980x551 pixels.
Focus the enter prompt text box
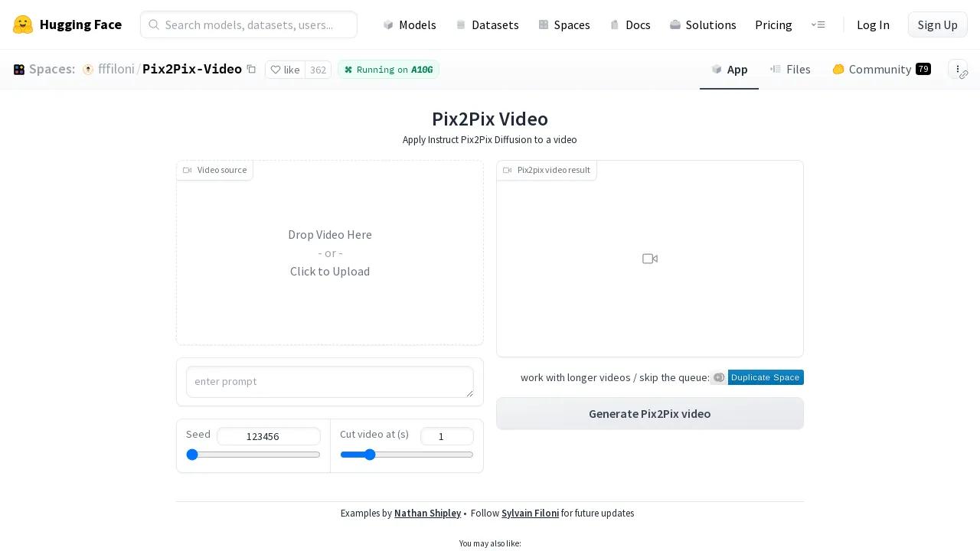(329, 382)
